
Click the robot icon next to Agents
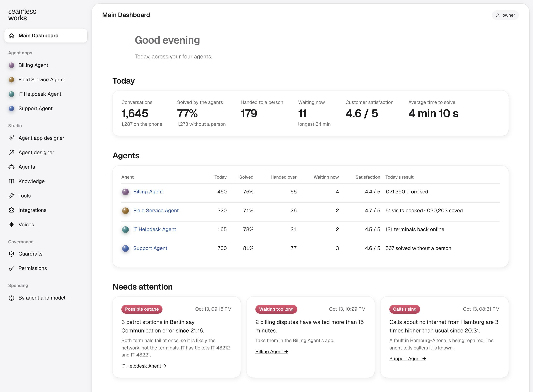tap(11, 167)
